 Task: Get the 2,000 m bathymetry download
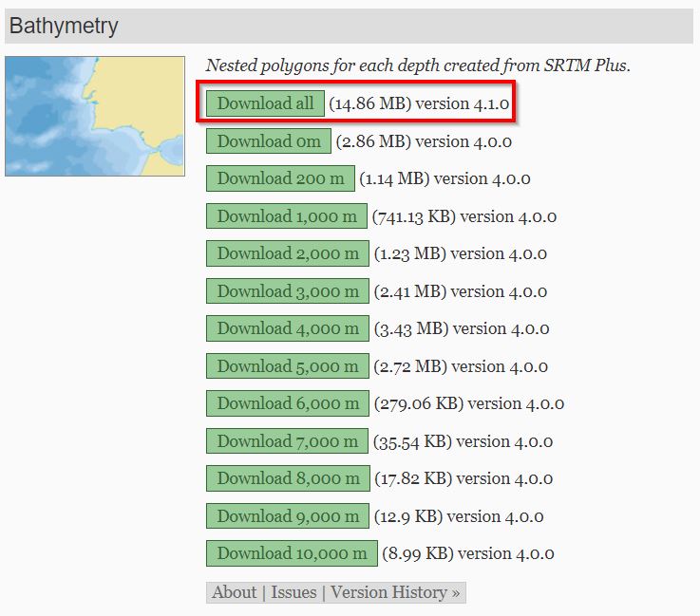[x=288, y=253]
